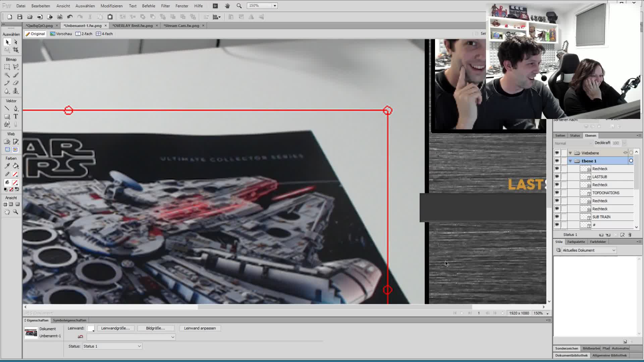This screenshot has width=644, height=362.
Task: Toggle visibility of LASTSUB layer
Action: pos(557,177)
